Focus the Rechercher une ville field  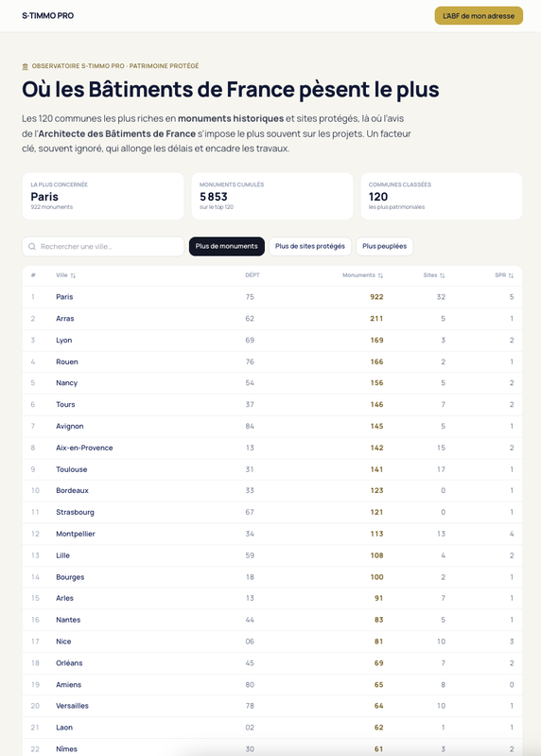tap(103, 246)
